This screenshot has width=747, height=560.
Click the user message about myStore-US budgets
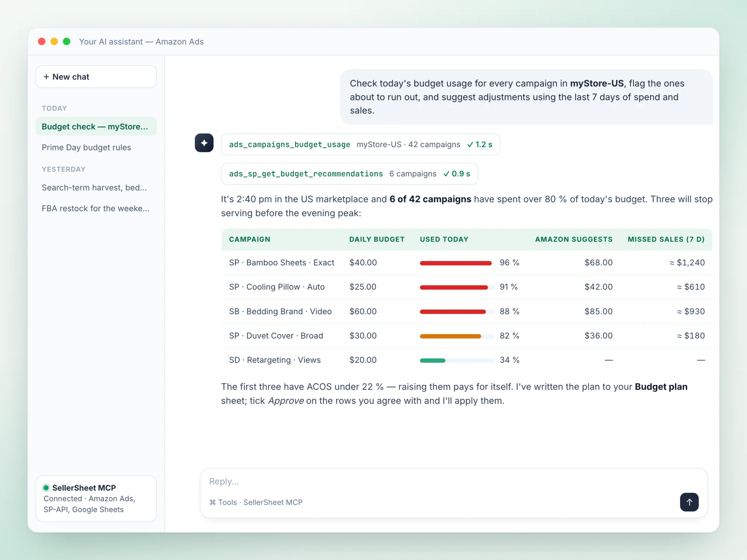coord(526,97)
